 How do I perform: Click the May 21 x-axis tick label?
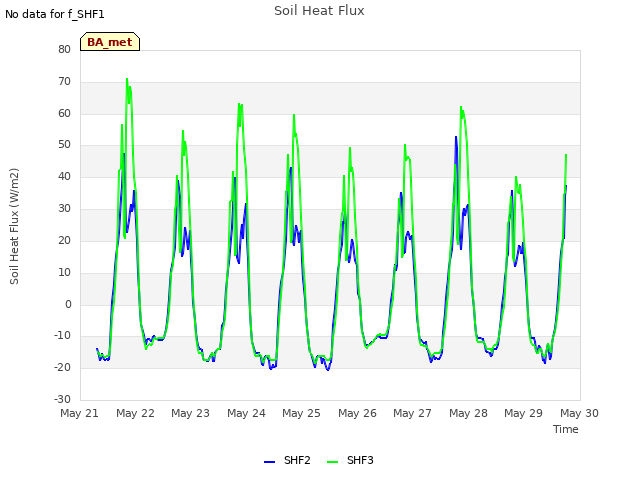coord(79,413)
